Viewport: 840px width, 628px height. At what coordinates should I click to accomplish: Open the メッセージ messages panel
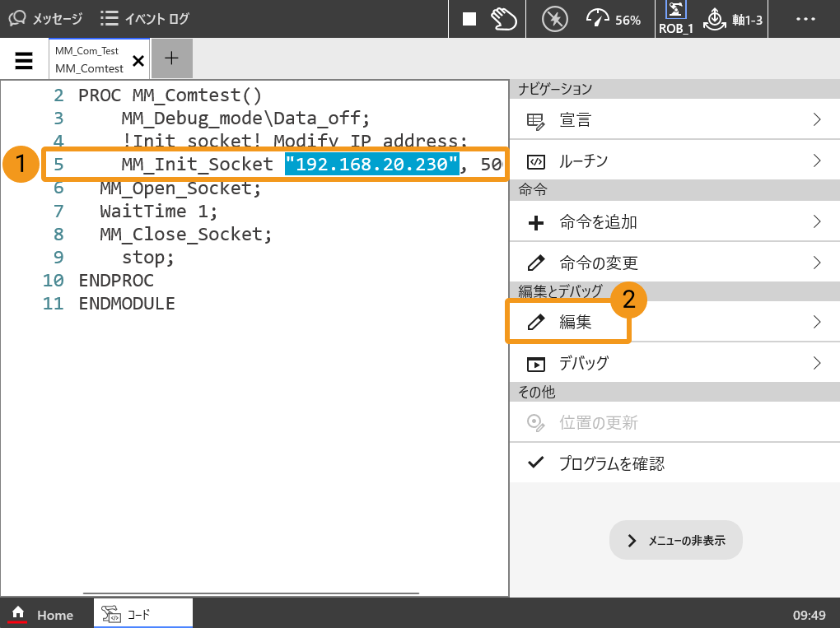pyautogui.click(x=45, y=19)
